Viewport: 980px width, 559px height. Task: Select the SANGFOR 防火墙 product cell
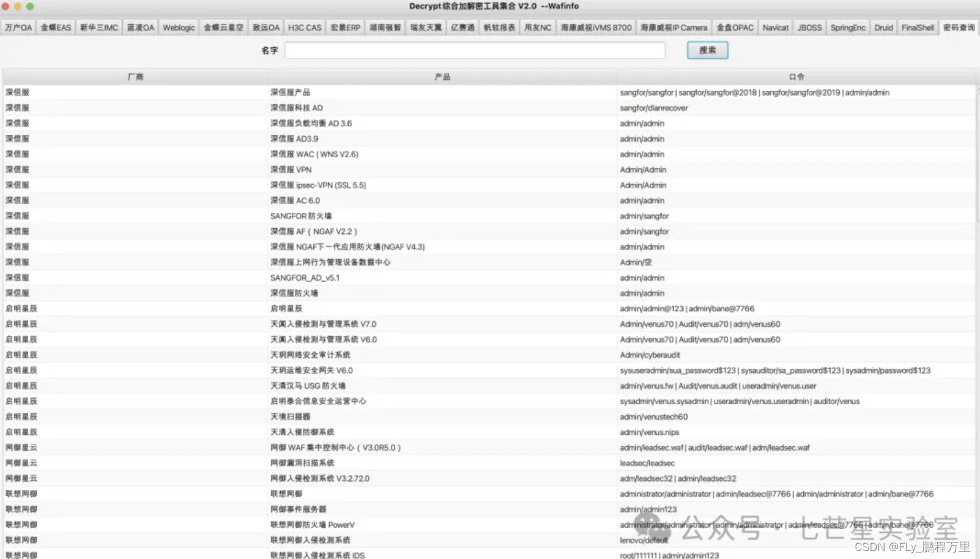point(442,216)
